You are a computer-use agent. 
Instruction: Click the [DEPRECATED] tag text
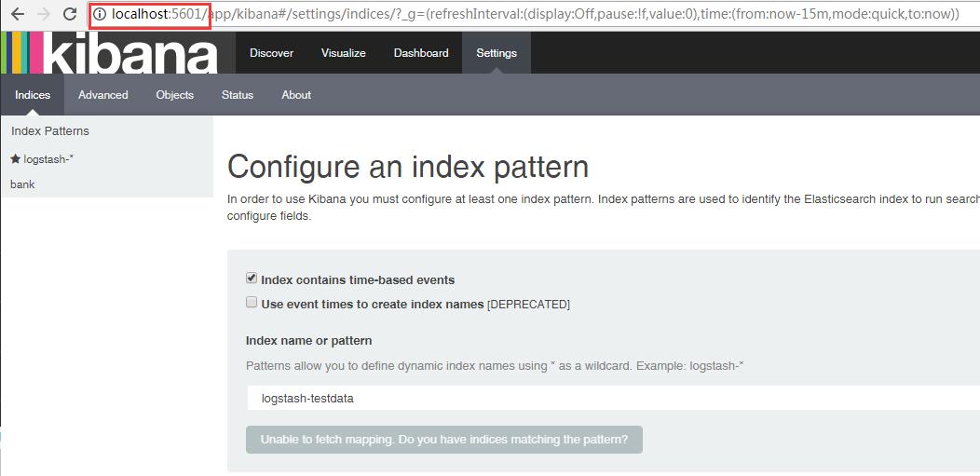tap(528, 305)
